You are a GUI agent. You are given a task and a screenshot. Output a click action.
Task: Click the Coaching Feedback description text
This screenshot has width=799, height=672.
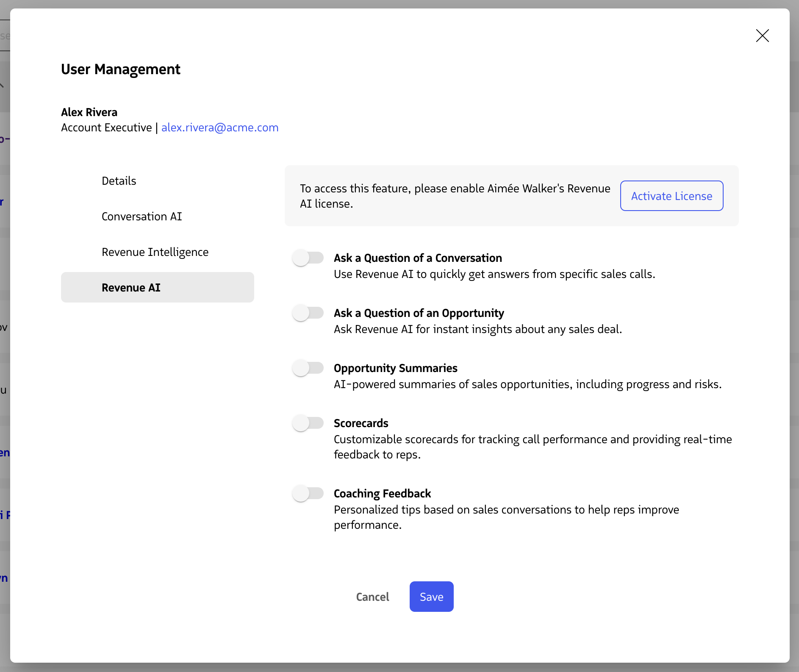point(506,517)
